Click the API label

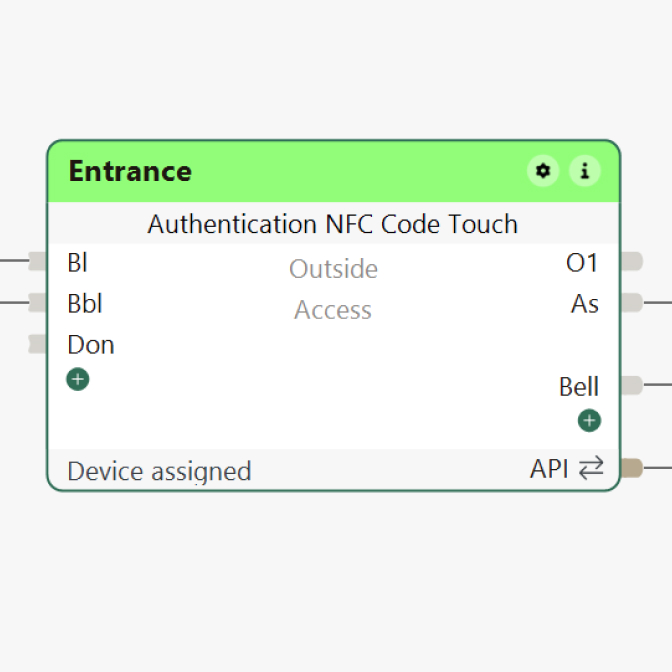(549, 467)
